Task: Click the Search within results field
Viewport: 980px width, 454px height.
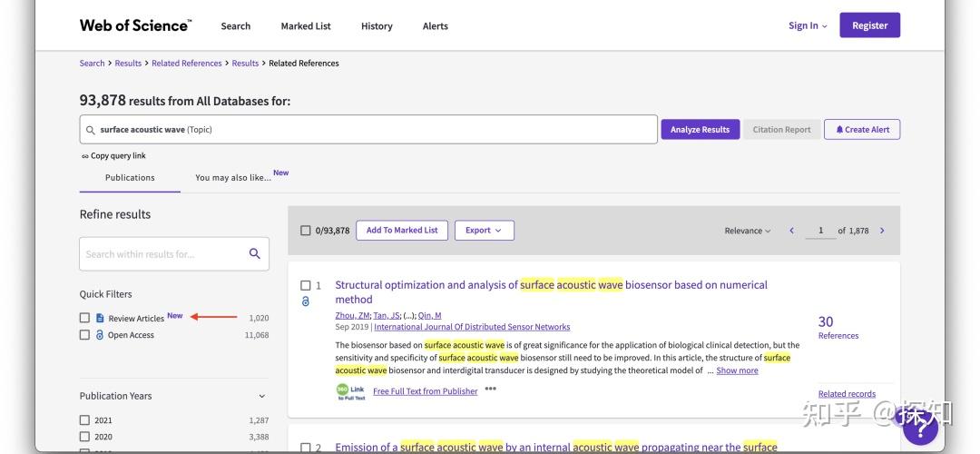Action: tap(163, 254)
